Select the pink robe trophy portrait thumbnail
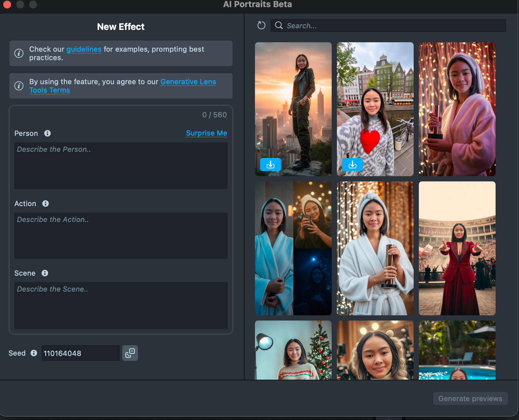This screenshot has height=420, width=519. pos(457,109)
